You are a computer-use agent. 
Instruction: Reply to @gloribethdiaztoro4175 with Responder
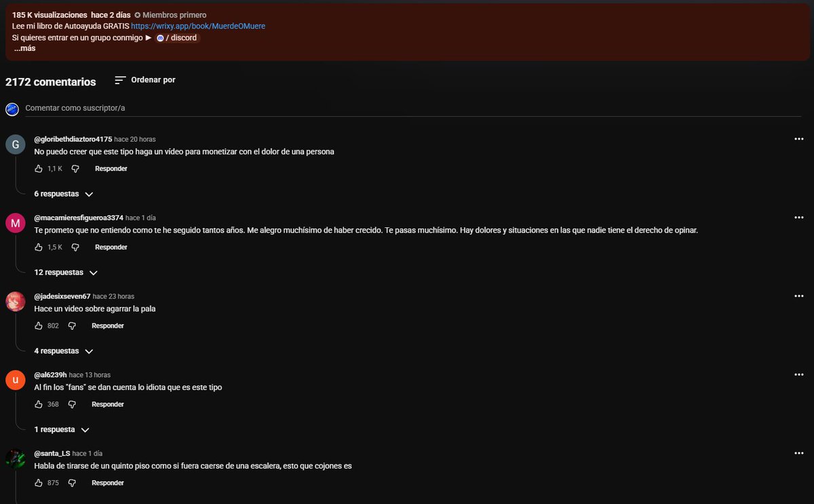point(111,168)
